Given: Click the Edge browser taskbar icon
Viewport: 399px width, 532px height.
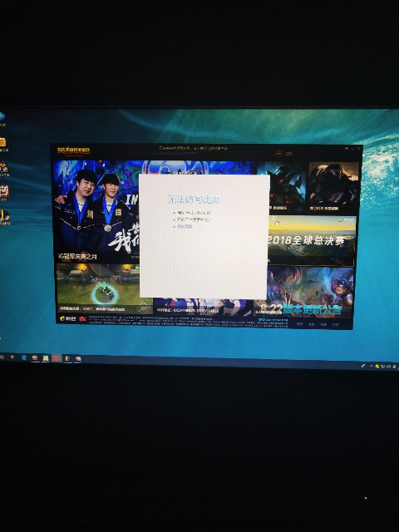Looking at the screenshot, I should point(24,357).
